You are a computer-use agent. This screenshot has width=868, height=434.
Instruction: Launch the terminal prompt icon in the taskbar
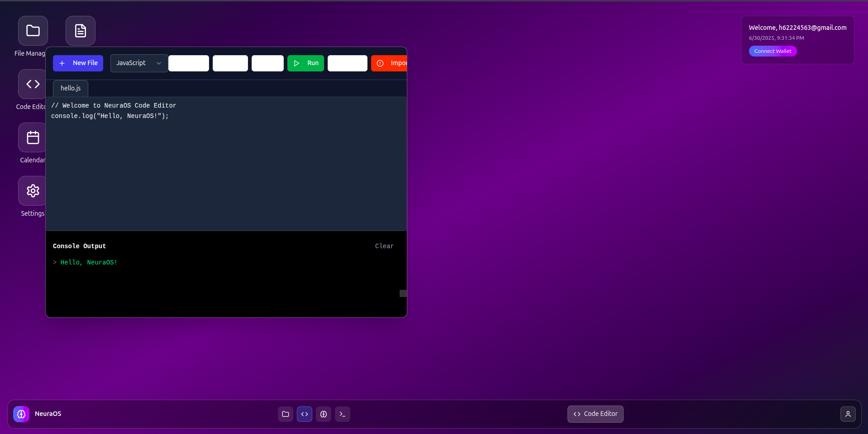point(343,414)
